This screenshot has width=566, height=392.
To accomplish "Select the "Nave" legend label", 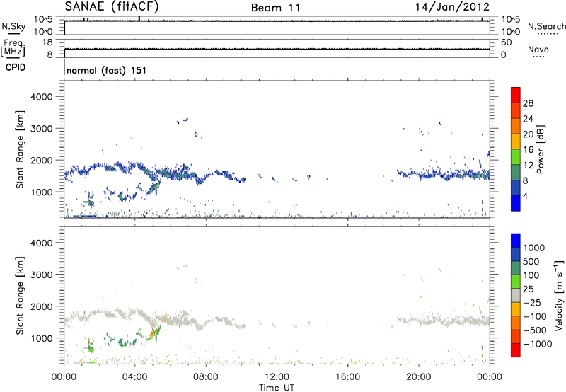I will point(538,49).
